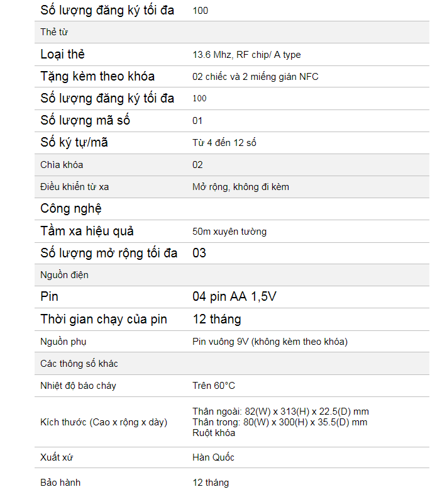Select 'Số lượng mở rộng tối đa' label
Screen dimensions: 430x504
coord(109,253)
